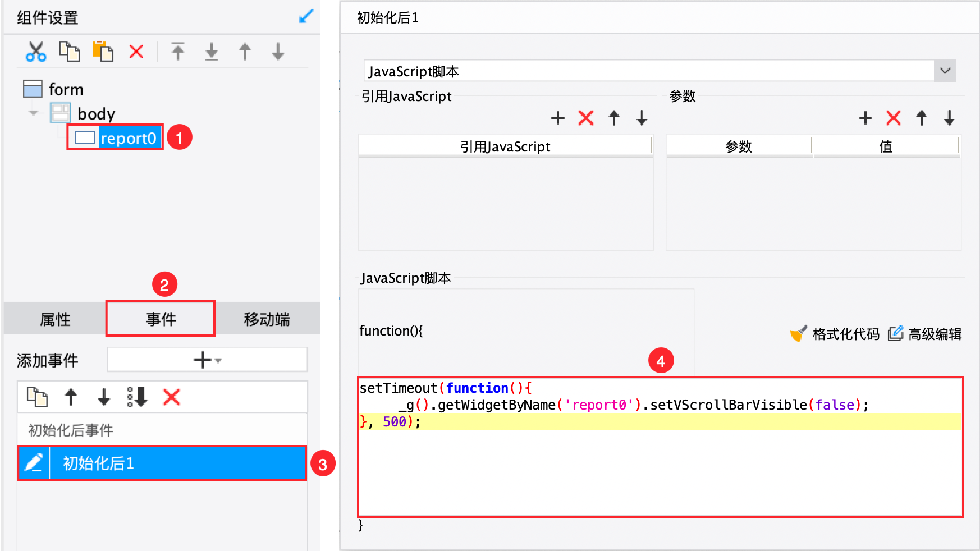
Task: Click the copy icon in component toolbar
Action: pyautogui.click(x=69, y=52)
